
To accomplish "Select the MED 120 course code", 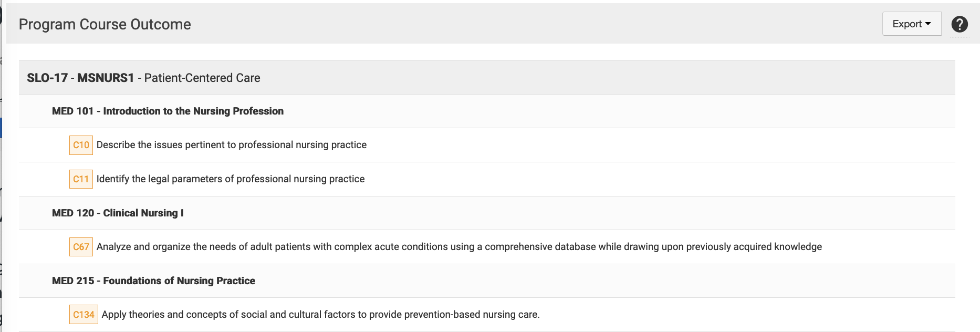I will click(x=72, y=213).
